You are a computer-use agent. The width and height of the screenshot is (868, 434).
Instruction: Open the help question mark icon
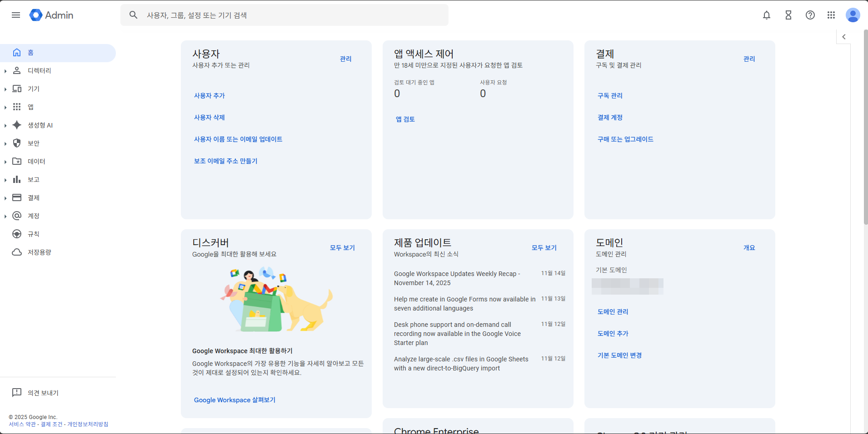point(810,15)
